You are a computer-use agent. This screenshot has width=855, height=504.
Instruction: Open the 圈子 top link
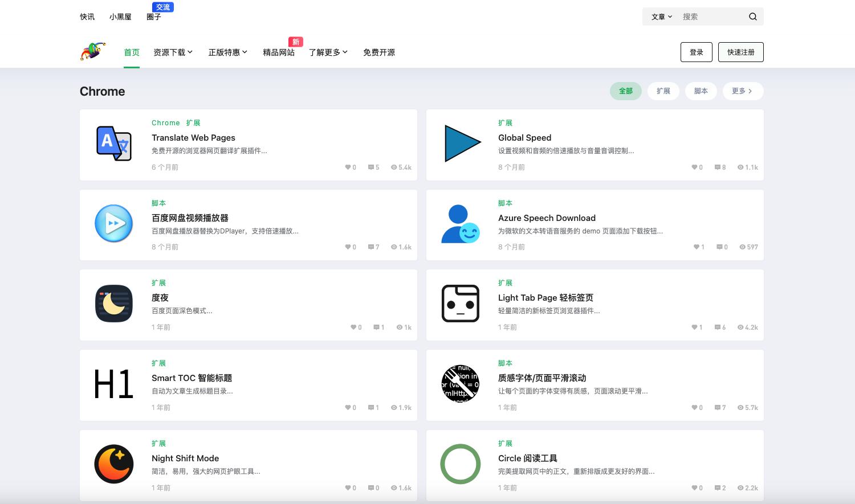pyautogui.click(x=154, y=17)
